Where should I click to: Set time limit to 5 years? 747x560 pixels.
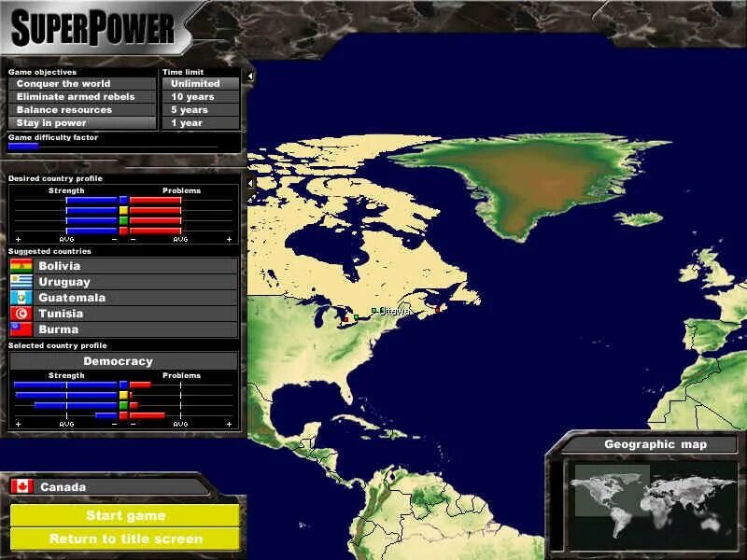(201, 110)
